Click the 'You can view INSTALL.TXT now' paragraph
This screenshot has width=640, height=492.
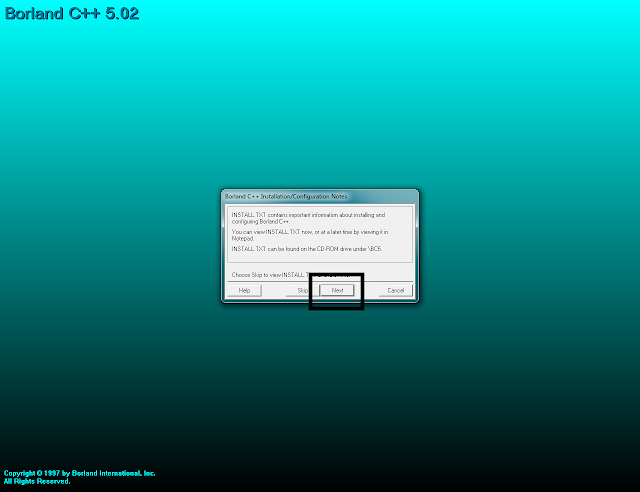[x=310, y=235]
